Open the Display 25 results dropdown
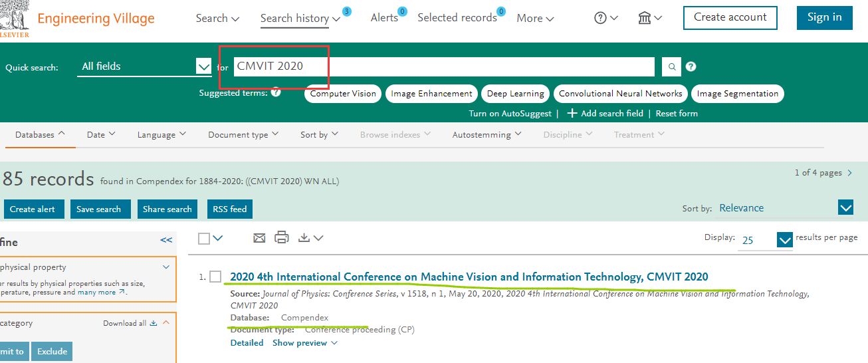This screenshot has height=363, width=868. point(766,240)
